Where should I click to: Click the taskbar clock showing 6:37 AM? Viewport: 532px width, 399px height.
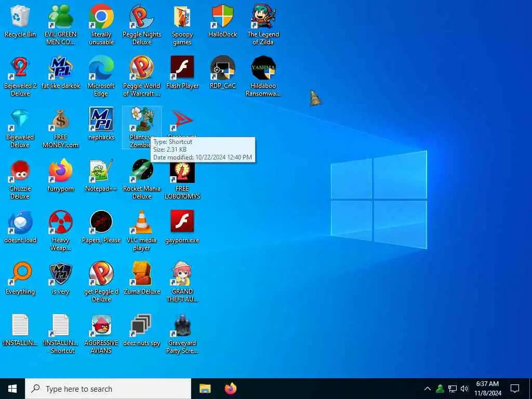coord(487,389)
